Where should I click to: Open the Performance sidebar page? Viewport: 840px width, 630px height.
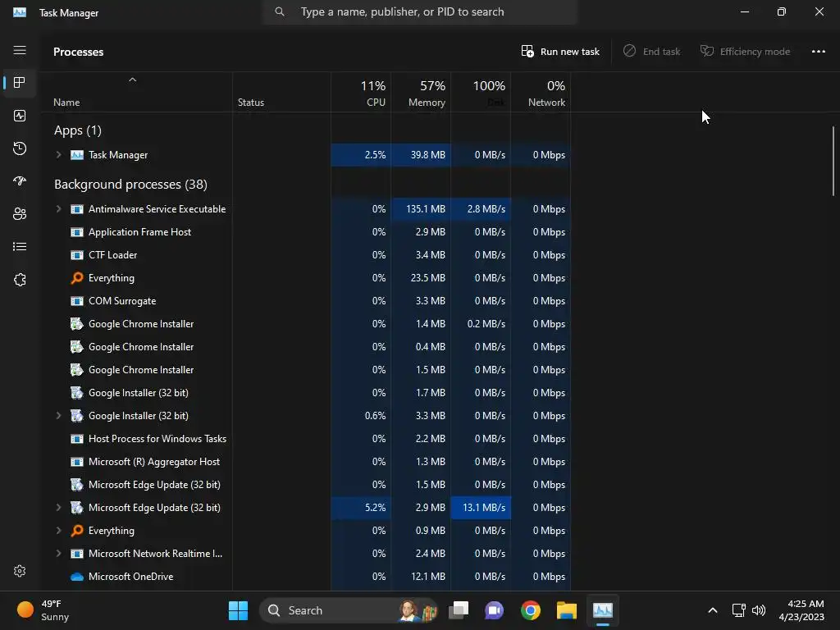pos(20,116)
